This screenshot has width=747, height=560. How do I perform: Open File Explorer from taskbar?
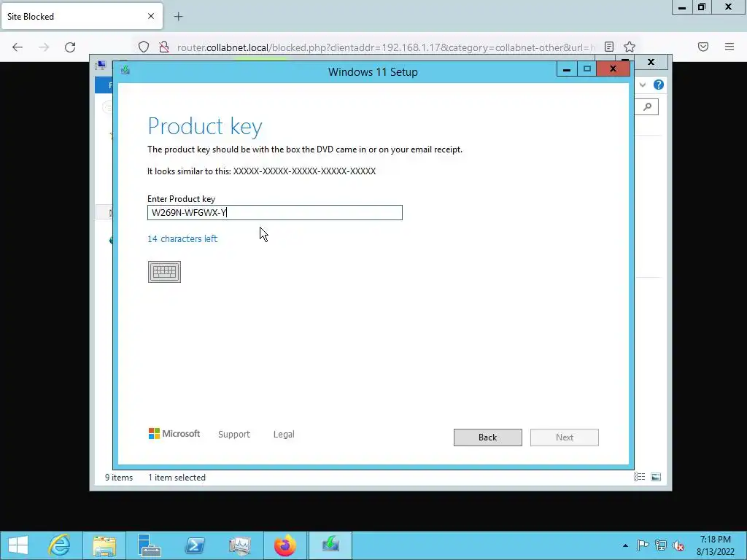coord(104,545)
